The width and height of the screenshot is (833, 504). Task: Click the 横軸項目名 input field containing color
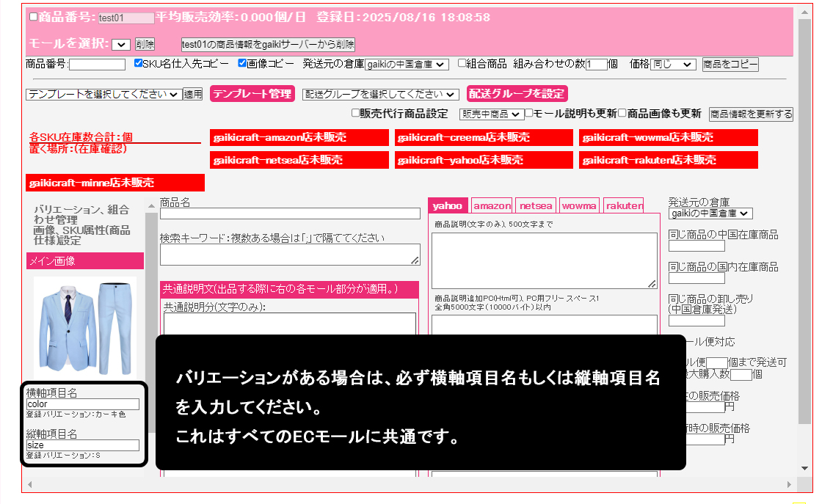[82, 404]
